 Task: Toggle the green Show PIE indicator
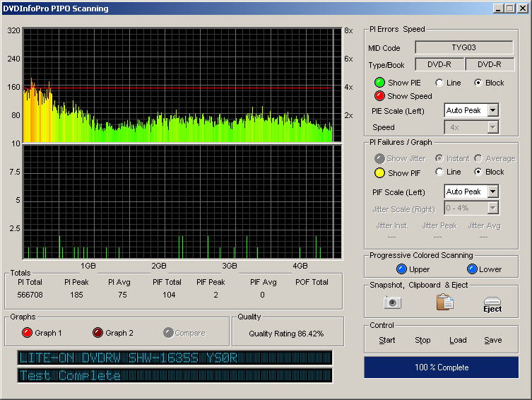click(379, 83)
